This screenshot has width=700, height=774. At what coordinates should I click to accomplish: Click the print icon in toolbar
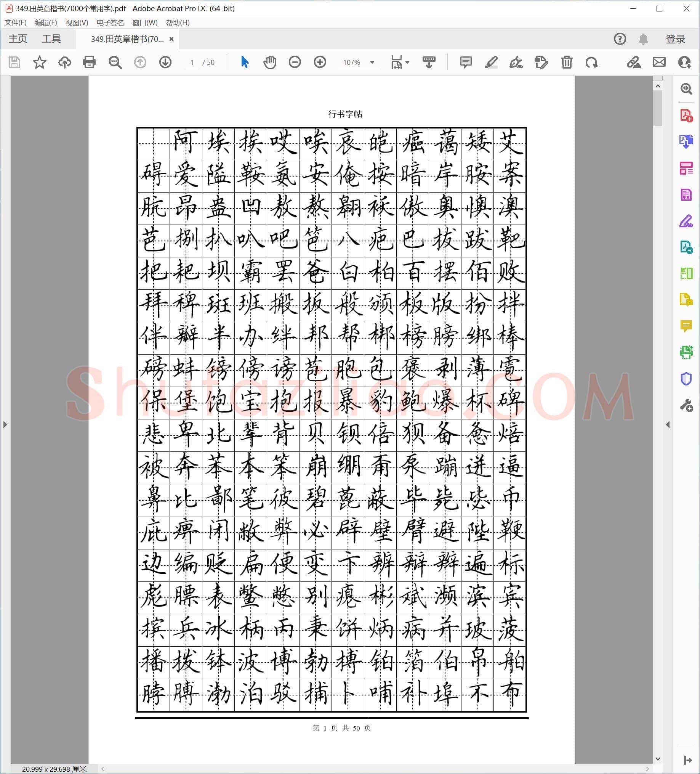point(90,62)
